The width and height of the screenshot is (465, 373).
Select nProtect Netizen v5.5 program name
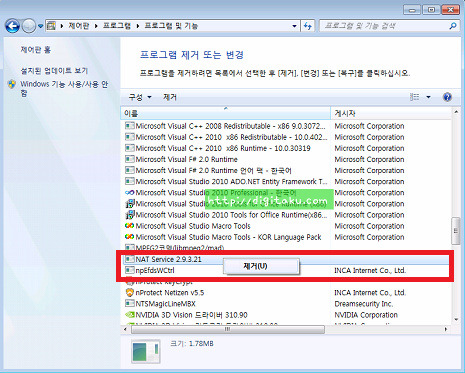tap(170, 293)
